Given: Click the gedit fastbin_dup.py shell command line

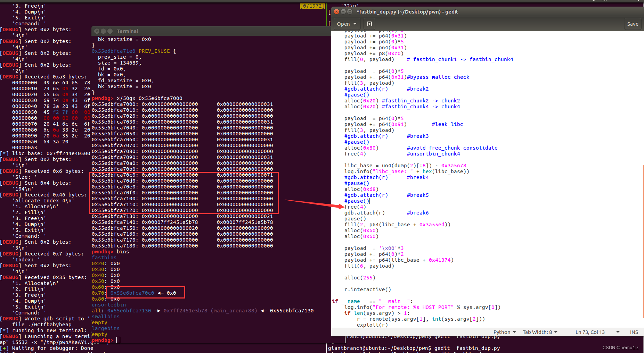Looking at the screenshot, I should pos(414,348).
